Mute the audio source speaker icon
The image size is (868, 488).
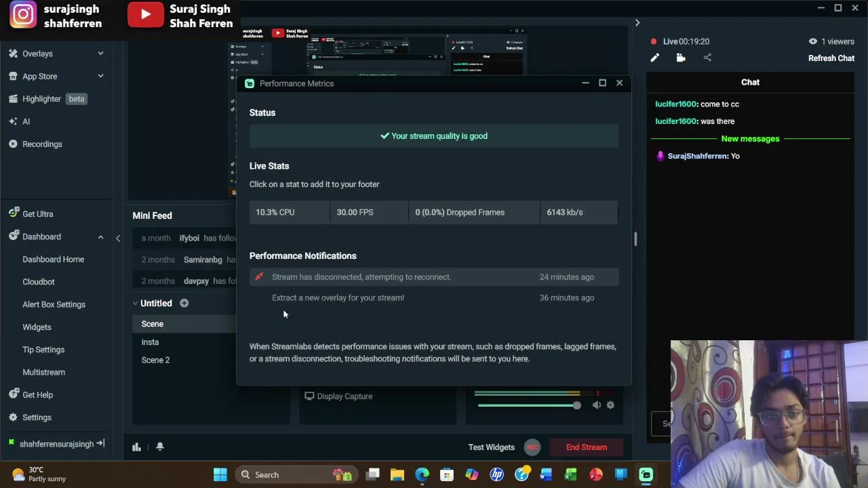click(596, 405)
